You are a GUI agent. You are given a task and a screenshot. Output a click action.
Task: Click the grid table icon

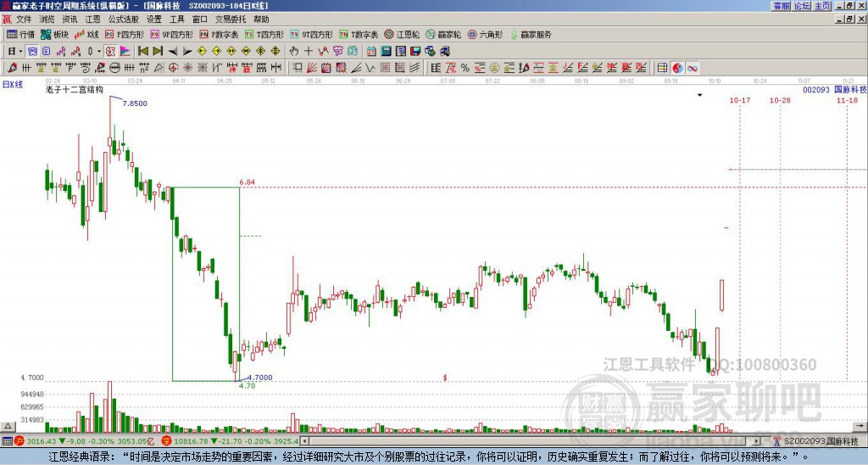pyautogui.click(x=662, y=68)
